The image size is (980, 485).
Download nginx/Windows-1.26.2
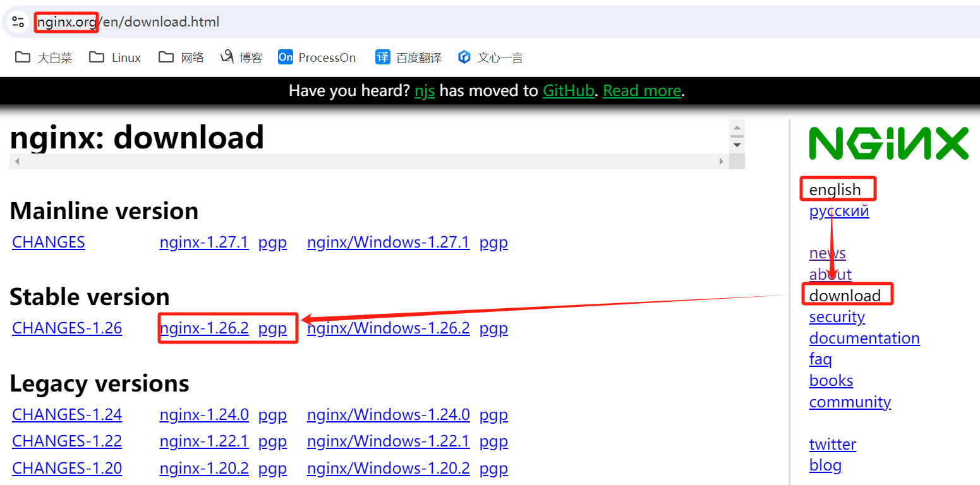coord(388,328)
